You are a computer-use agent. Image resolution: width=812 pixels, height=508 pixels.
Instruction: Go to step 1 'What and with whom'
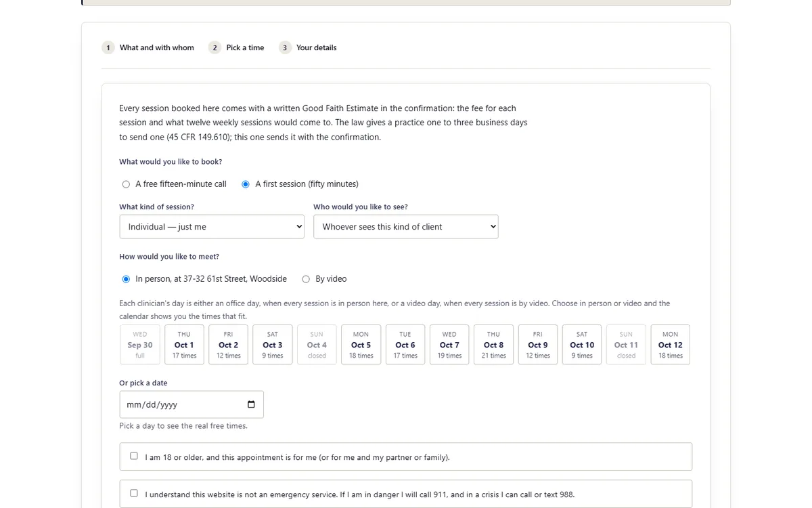(x=148, y=47)
